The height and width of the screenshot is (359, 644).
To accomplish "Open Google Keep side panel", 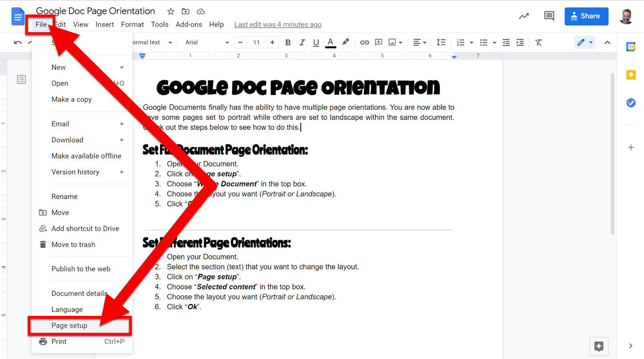I will tap(631, 75).
